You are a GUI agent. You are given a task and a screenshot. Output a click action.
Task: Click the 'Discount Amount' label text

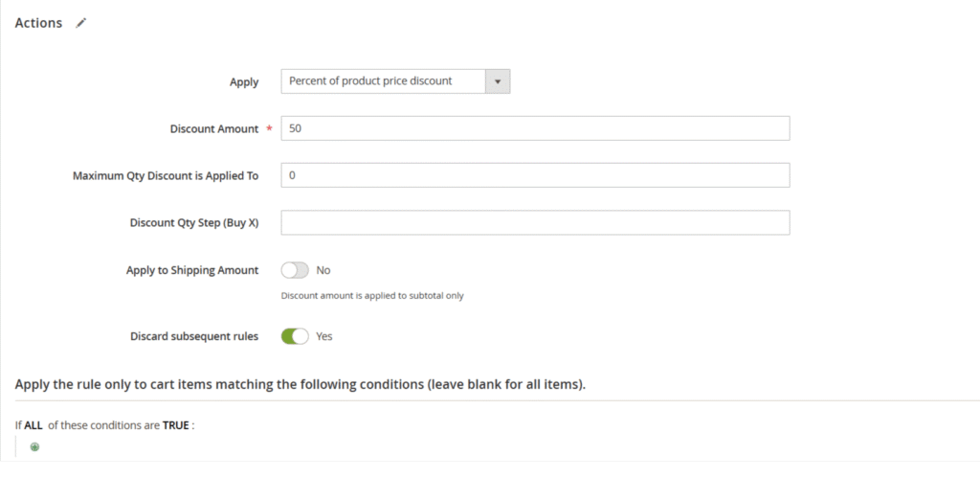[x=214, y=129]
